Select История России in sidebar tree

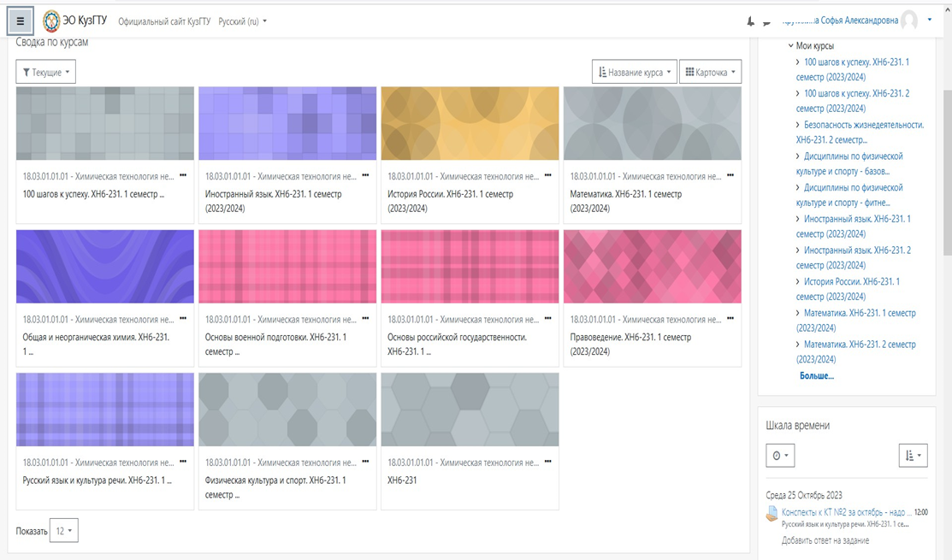coord(848,289)
